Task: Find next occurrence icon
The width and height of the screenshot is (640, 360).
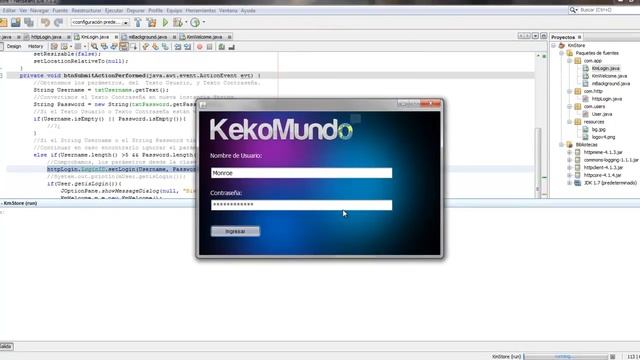Action: pyautogui.click(x=114, y=47)
